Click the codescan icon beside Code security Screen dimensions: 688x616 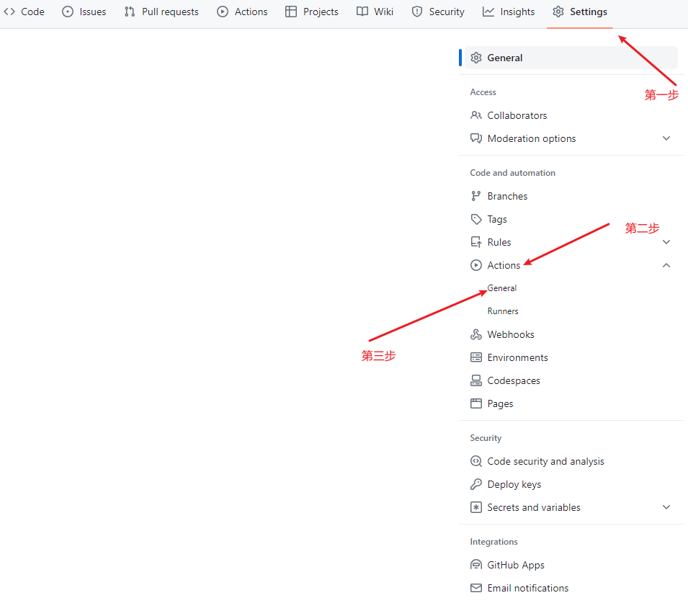click(x=476, y=461)
